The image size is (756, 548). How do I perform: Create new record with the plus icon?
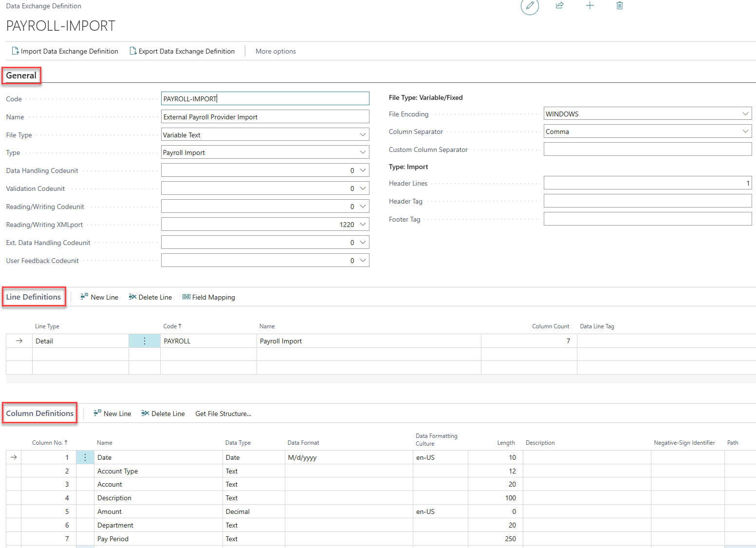[x=590, y=5]
